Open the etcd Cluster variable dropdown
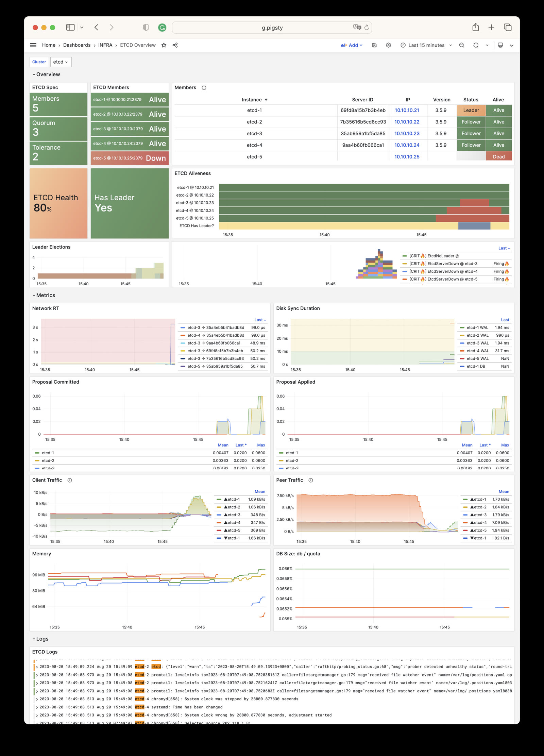 61,62
